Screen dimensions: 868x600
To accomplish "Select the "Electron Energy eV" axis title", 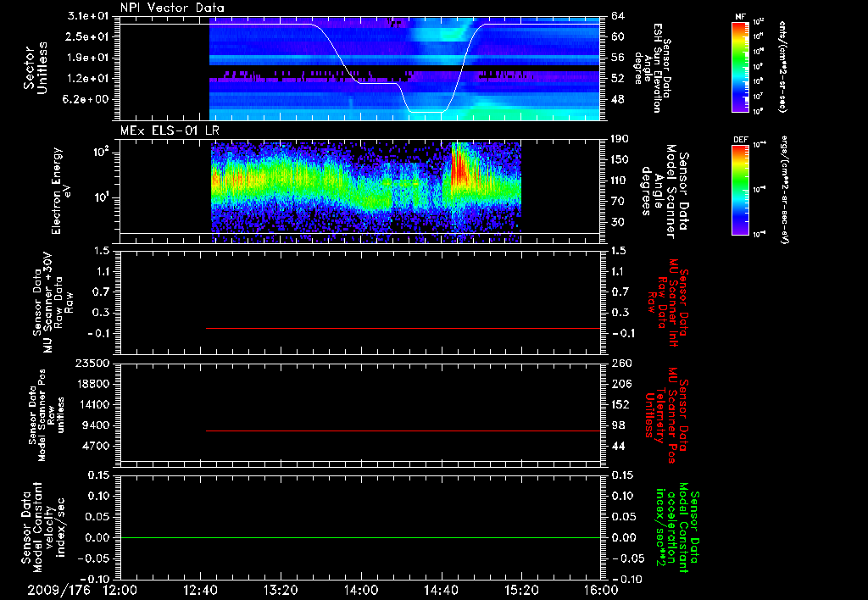I will pyautogui.click(x=60, y=191).
